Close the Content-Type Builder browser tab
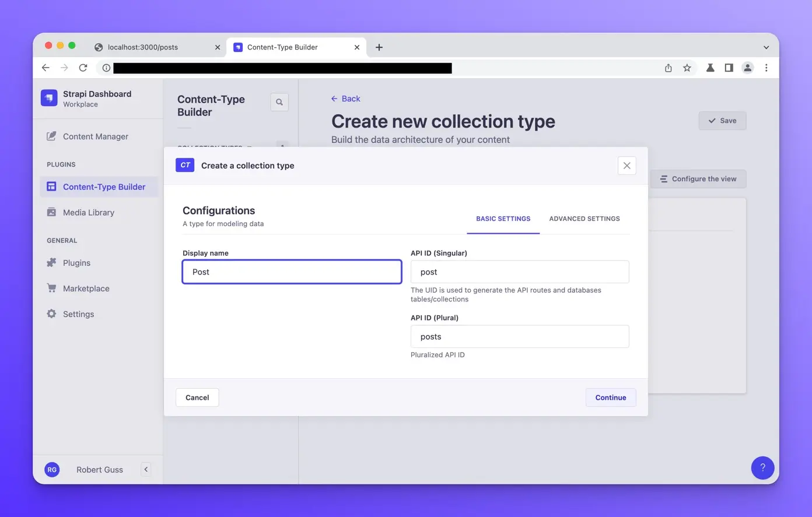The image size is (812, 517). point(357,47)
